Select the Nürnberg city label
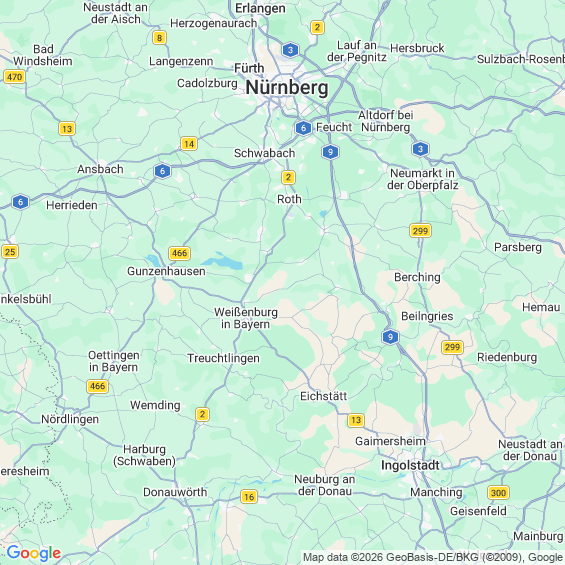Image resolution: width=565 pixels, height=565 pixels. (287, 88)
